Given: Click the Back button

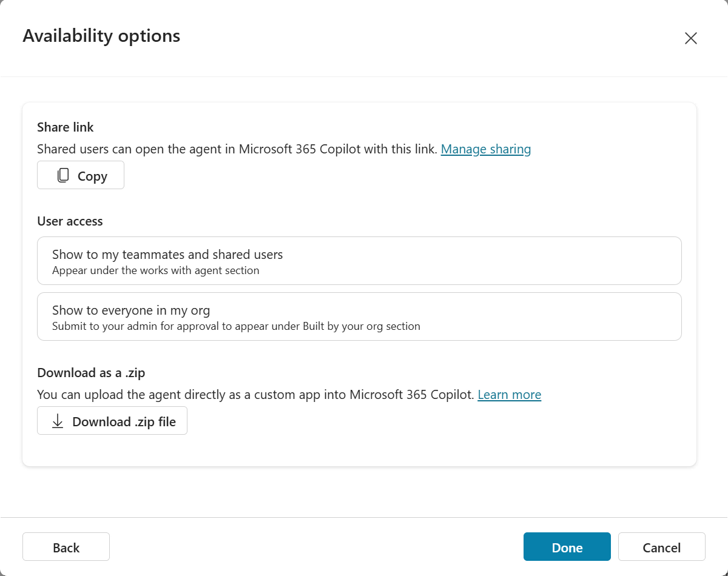Looking at the screenshot, I should tap(66, 546).
